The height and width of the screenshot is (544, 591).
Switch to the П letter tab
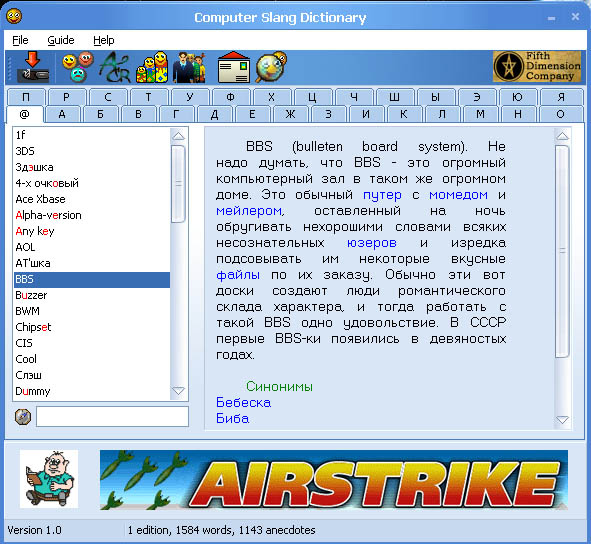(x=26, y=97)
